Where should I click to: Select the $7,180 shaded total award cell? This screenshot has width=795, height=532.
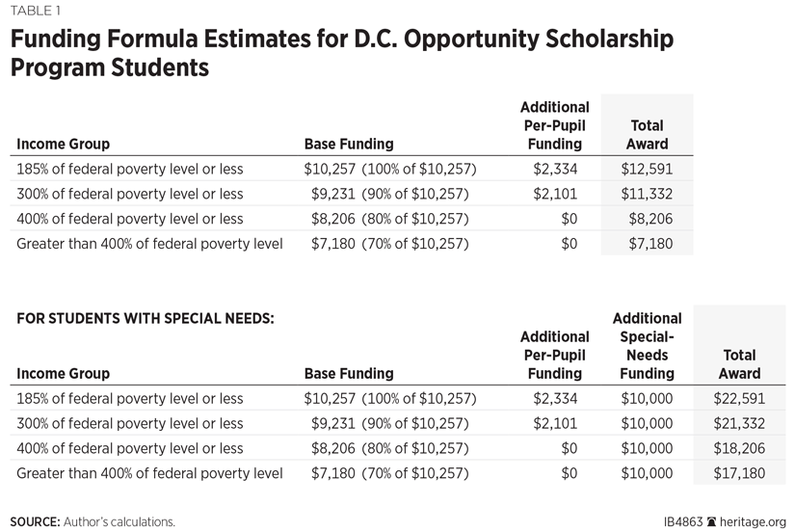click(650, 244)
